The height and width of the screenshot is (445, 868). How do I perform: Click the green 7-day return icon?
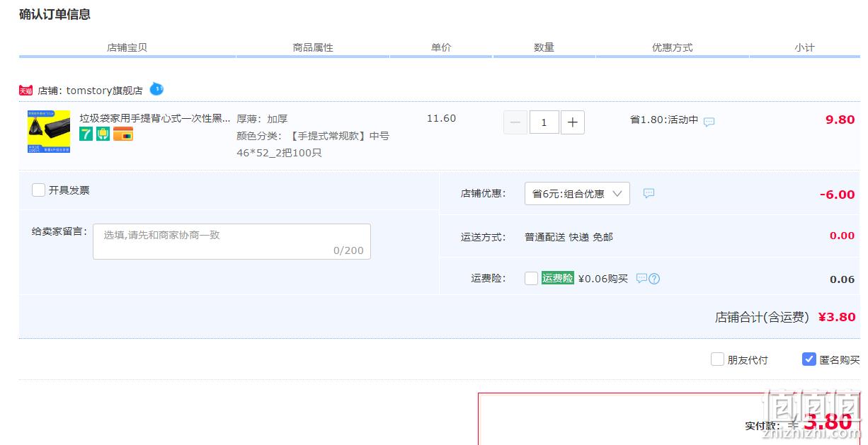(x=86, y=134)
